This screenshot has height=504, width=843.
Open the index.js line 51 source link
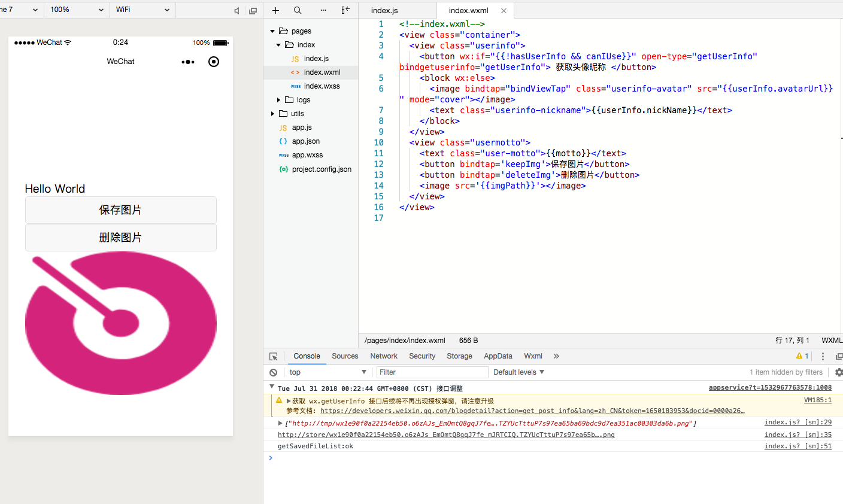click(x=798, y=447)
